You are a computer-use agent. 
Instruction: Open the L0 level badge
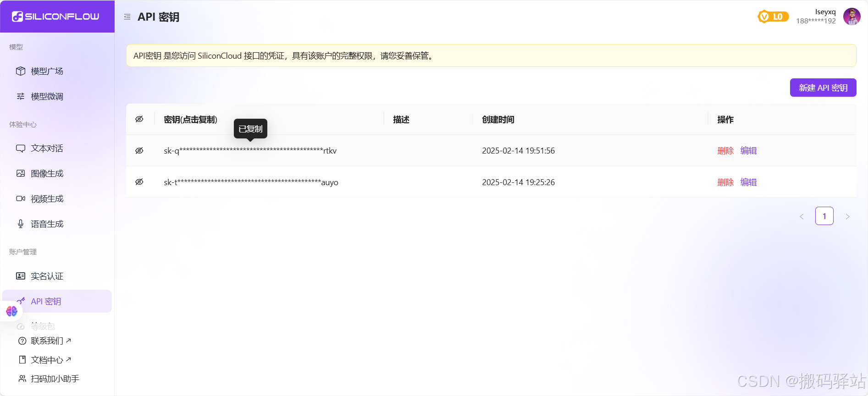coord(773,17)
